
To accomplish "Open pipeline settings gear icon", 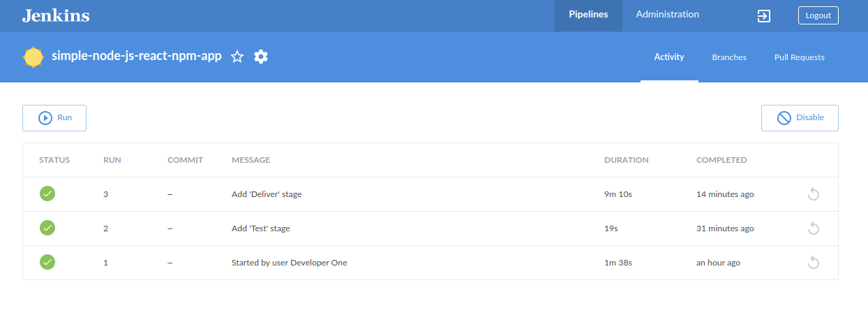I will 261,57.
